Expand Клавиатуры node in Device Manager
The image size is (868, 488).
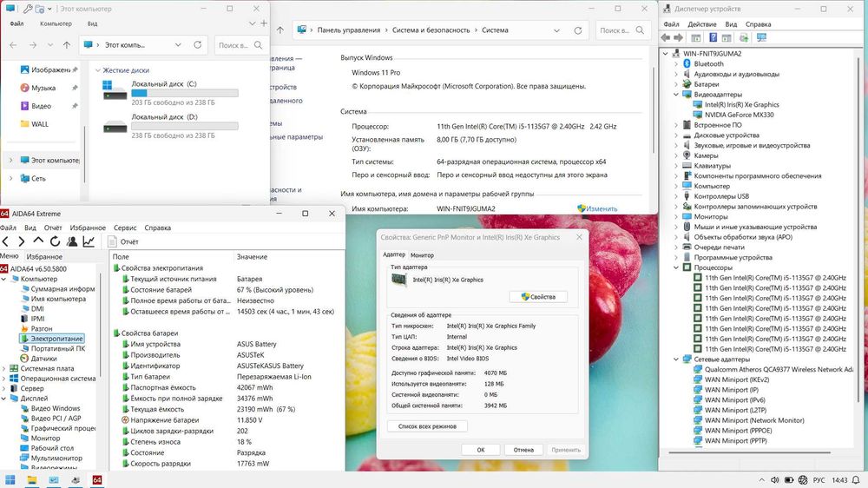(676, 166)
